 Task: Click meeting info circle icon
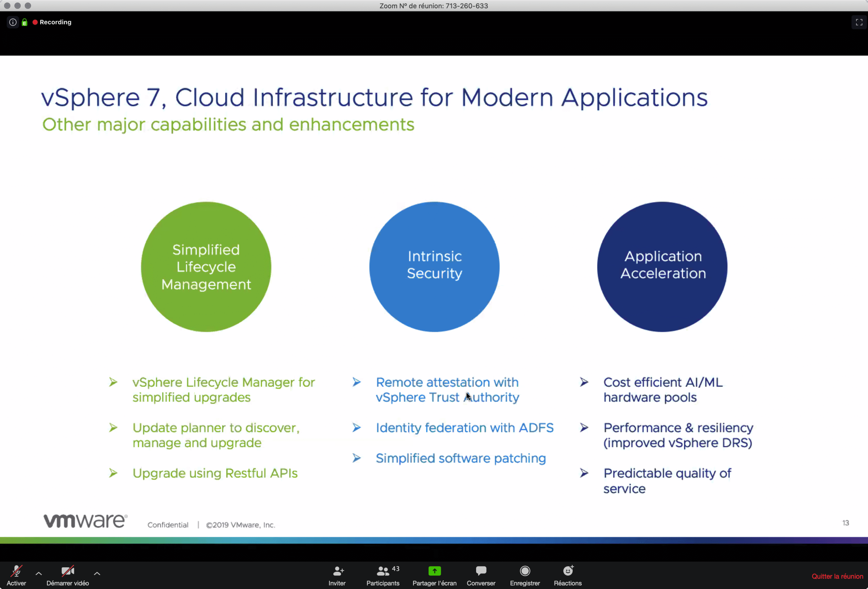click(13, 22)
